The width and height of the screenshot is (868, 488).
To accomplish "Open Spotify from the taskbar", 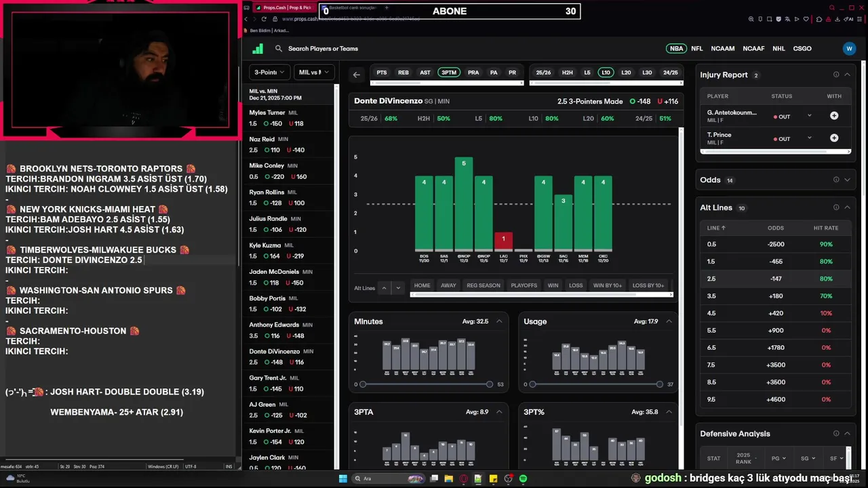I will pyautogui.click(x=523, y=479).
